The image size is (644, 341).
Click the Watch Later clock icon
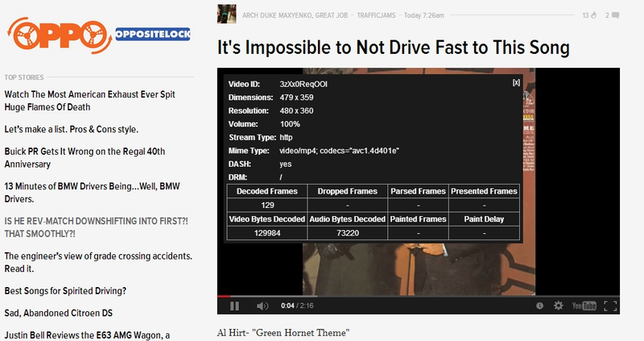pos(539,306)
